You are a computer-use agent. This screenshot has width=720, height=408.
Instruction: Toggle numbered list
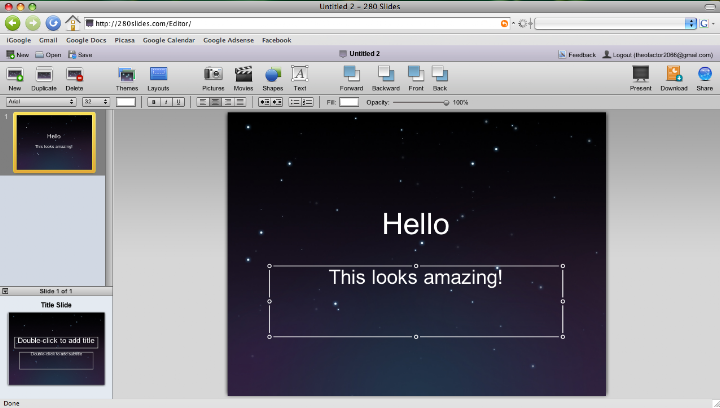coord(307,102)
